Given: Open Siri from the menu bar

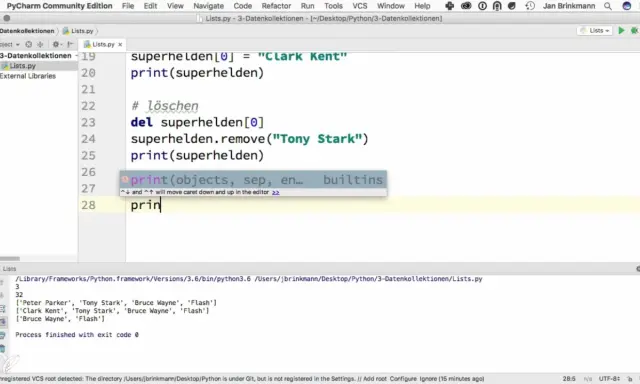Looking at the screenshot, I should pos(627,6).
